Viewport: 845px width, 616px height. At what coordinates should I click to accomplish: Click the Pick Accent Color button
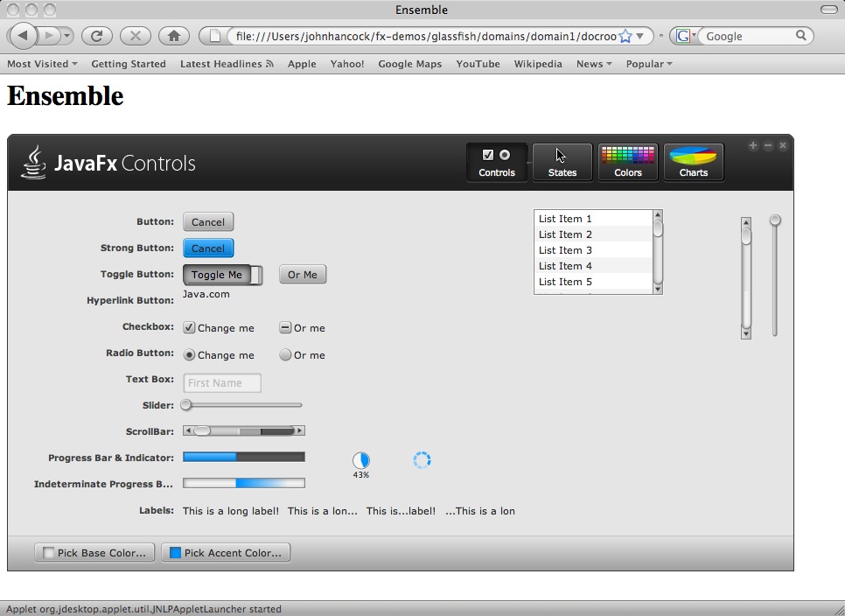tap(226, 553)
